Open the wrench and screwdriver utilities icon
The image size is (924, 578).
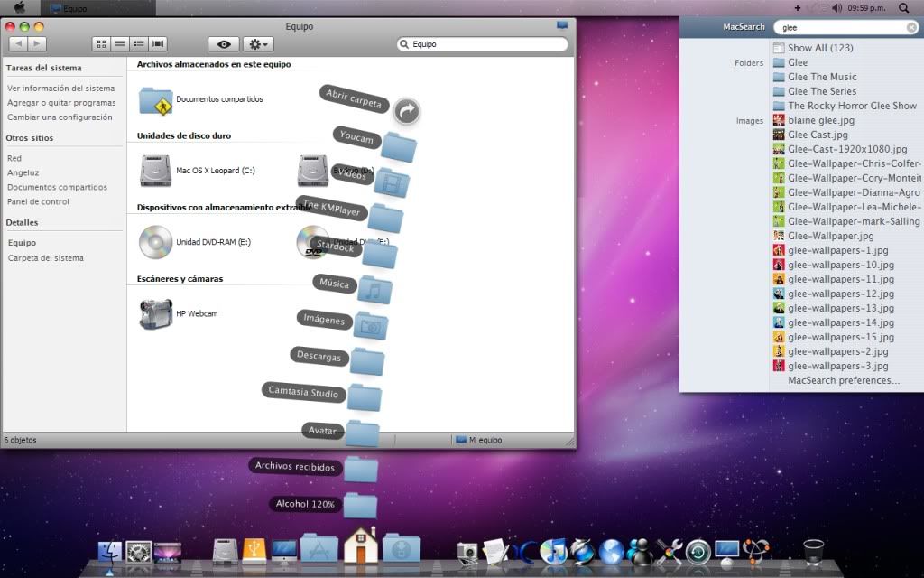pos(670,552)
